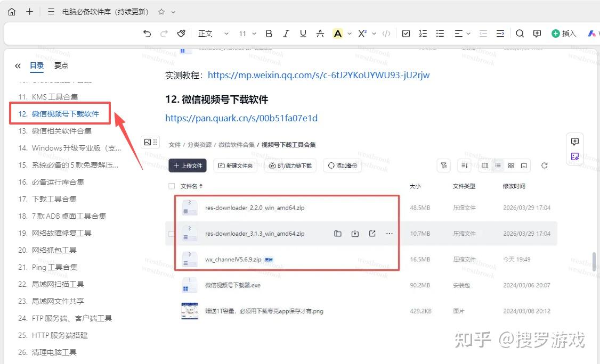Open more options for res-downloader_3.1.3
Image resolution: width=600 pixels, height=364 pixels.
point(390,234)
